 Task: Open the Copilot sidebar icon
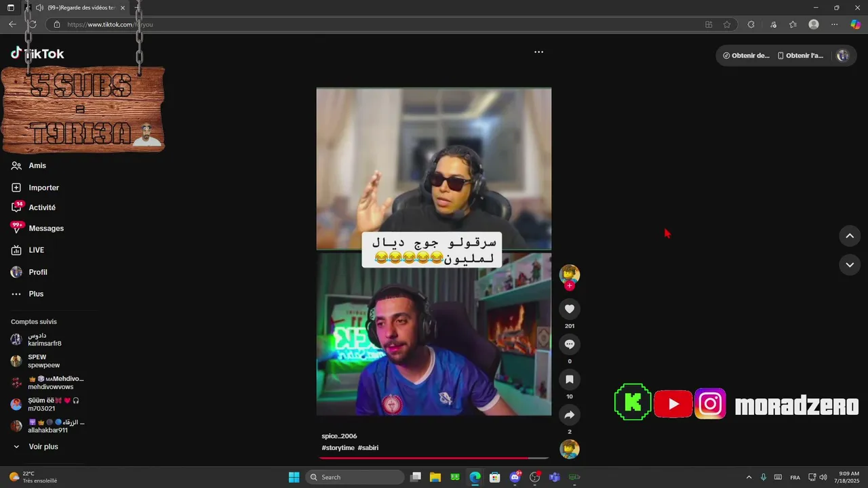click(x=856, y=24)
